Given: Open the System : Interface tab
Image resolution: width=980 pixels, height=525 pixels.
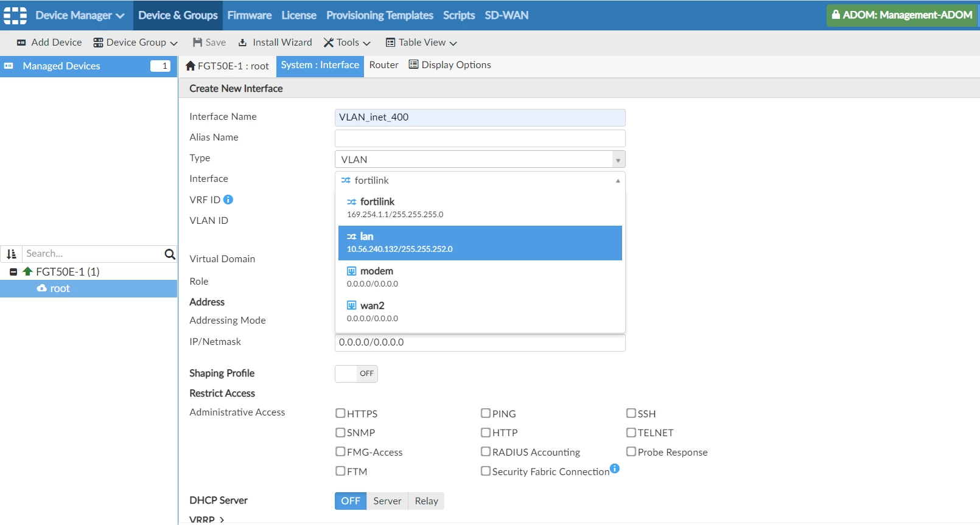Looking at the screenshot, I should [320, 66].
